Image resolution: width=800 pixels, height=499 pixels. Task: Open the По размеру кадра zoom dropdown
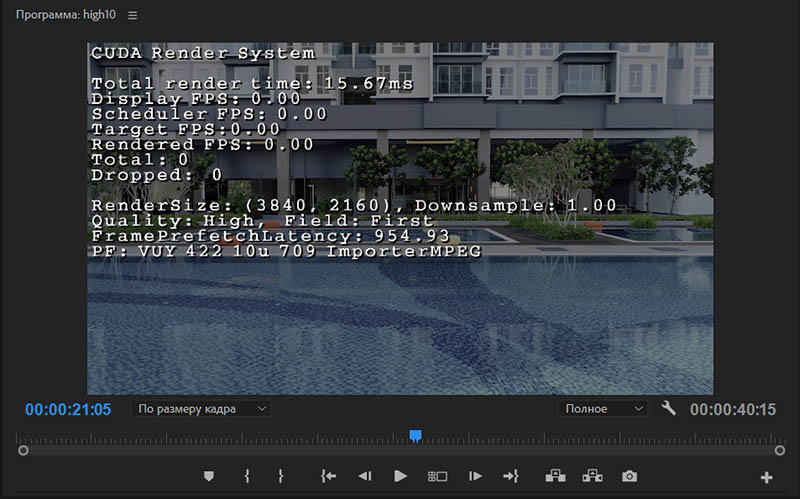(x=202, y=409)
